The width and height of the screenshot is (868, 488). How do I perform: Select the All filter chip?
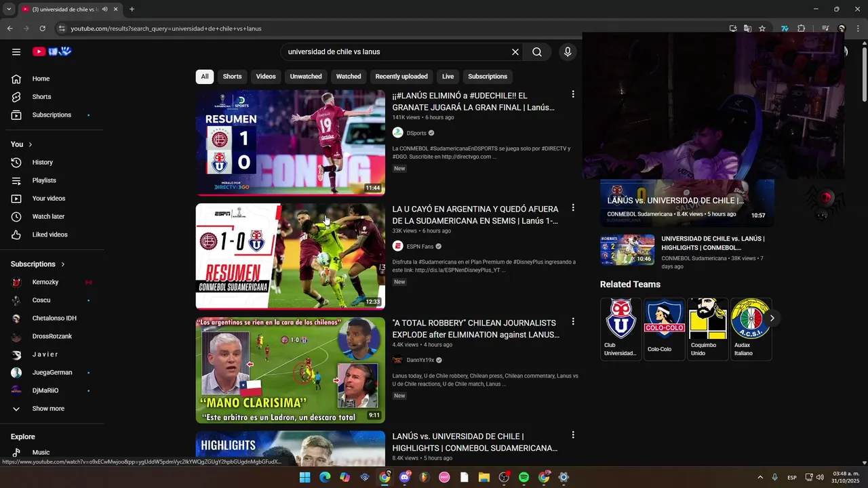[205, 77]
